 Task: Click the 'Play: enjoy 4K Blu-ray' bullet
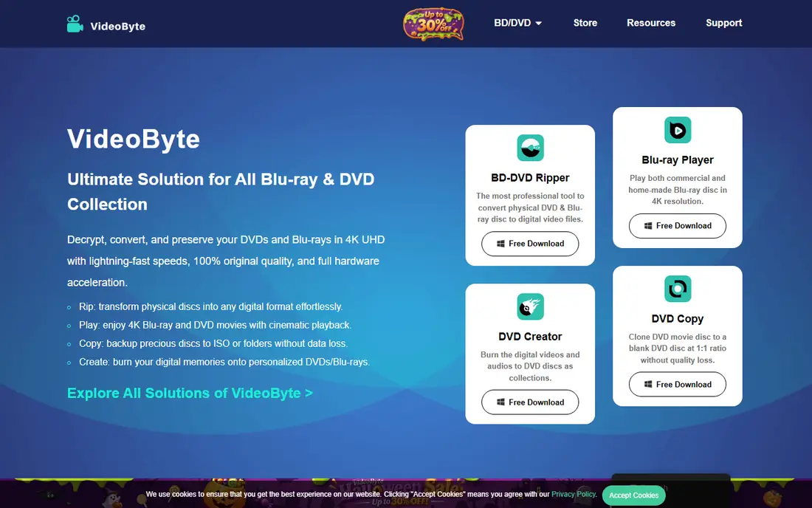(215, 325)
